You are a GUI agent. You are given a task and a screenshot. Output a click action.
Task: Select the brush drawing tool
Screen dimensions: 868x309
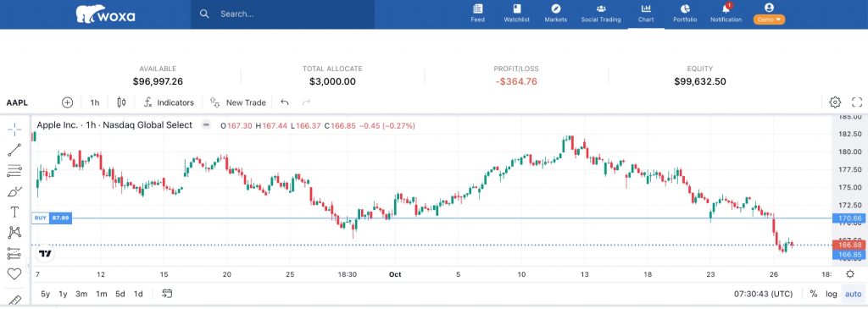(x=14, y=192)
